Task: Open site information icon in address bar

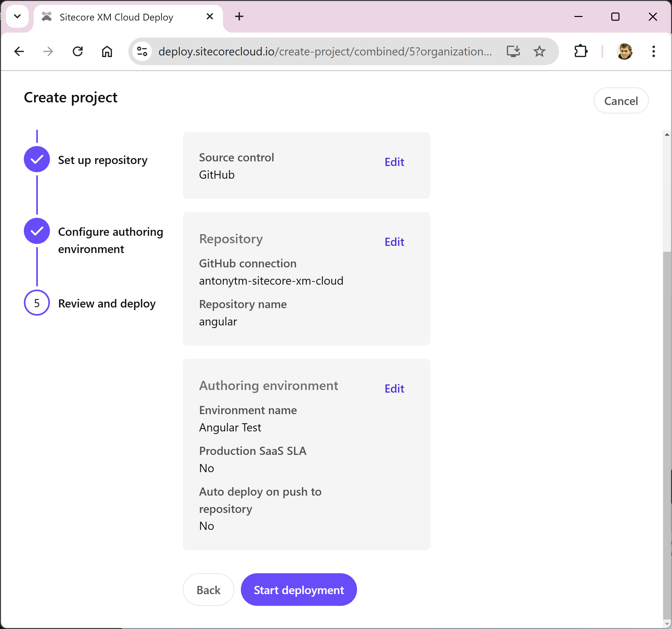Action: click(142, 51)
